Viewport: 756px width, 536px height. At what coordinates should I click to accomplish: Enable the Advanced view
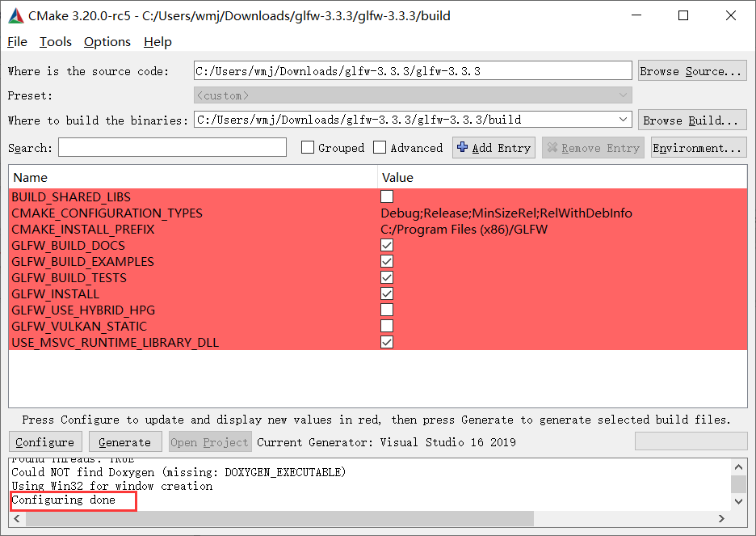379,147
